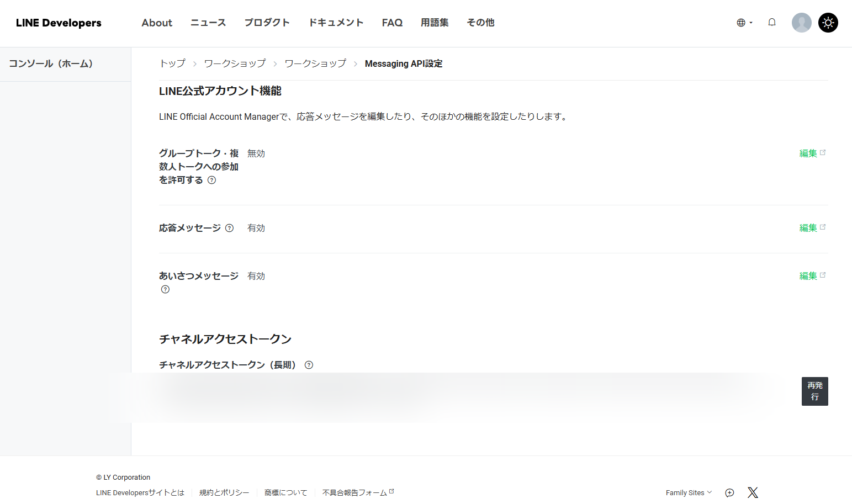Expand the Family Sites dropdown

[688, 492]
